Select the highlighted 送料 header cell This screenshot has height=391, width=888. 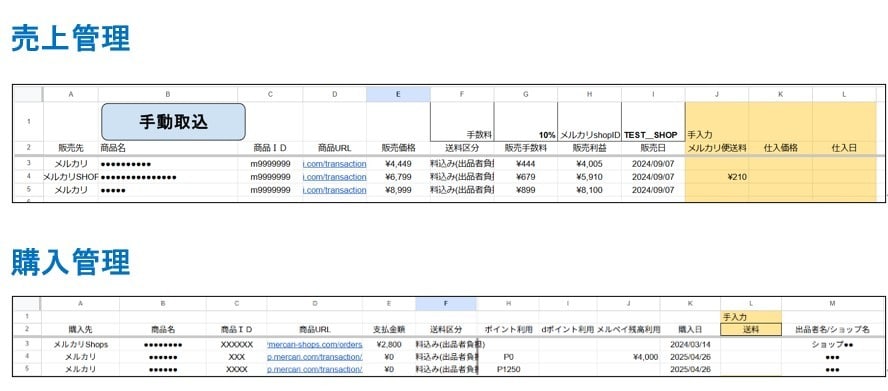coord(751,329)
